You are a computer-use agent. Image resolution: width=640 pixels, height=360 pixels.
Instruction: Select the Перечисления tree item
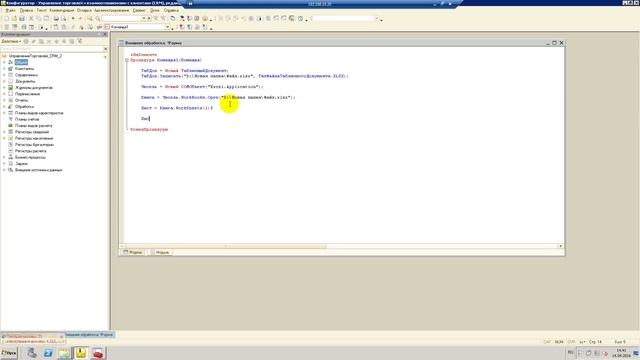pyautogui.click(x=27, y=94)
